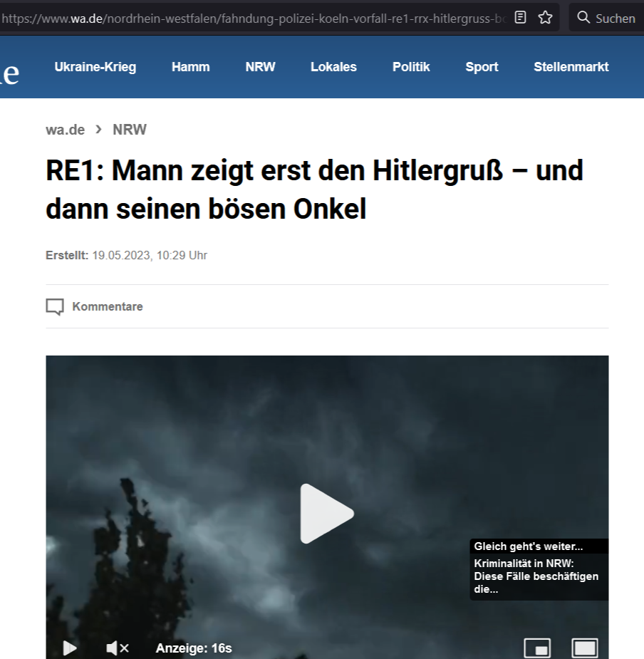Viewport: 644px width, 659px height.
Task: Navigate to Sport in the top menu
Action: [x=482, y=67]
